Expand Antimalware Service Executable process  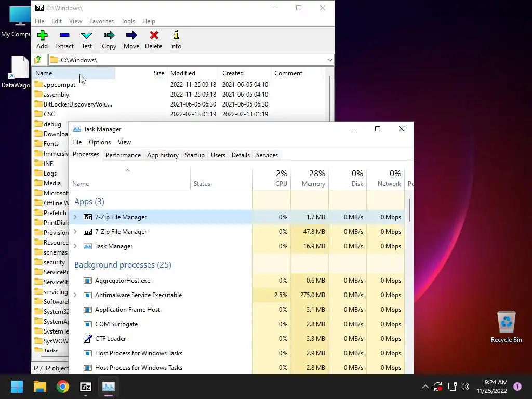point(75,295)
